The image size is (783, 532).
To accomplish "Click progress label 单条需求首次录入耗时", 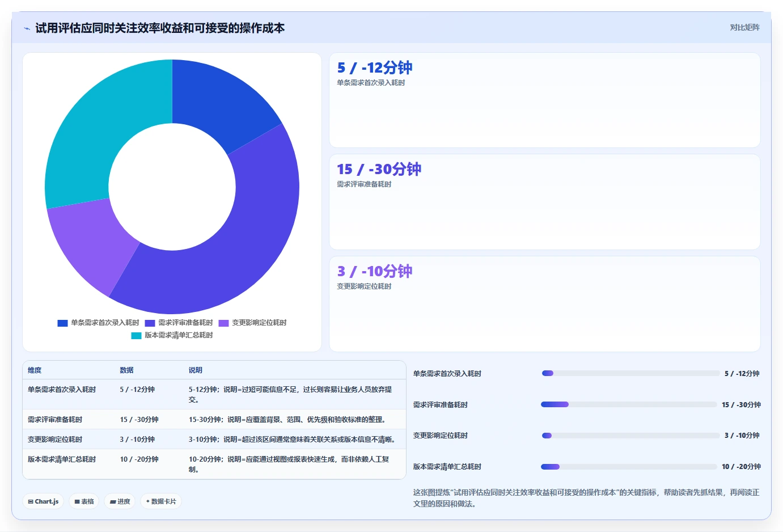I will 447,374.
